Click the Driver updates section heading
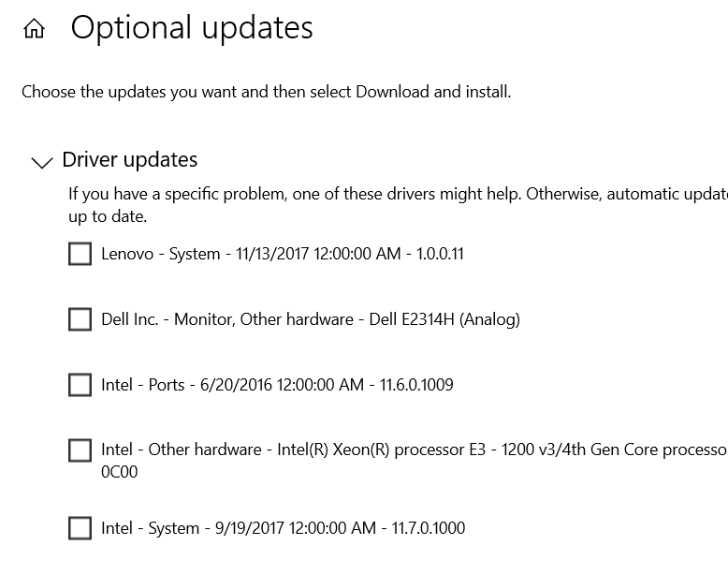The height and width of the screenshot is (575, 728). pyautogui.click(x=129, y=159)
